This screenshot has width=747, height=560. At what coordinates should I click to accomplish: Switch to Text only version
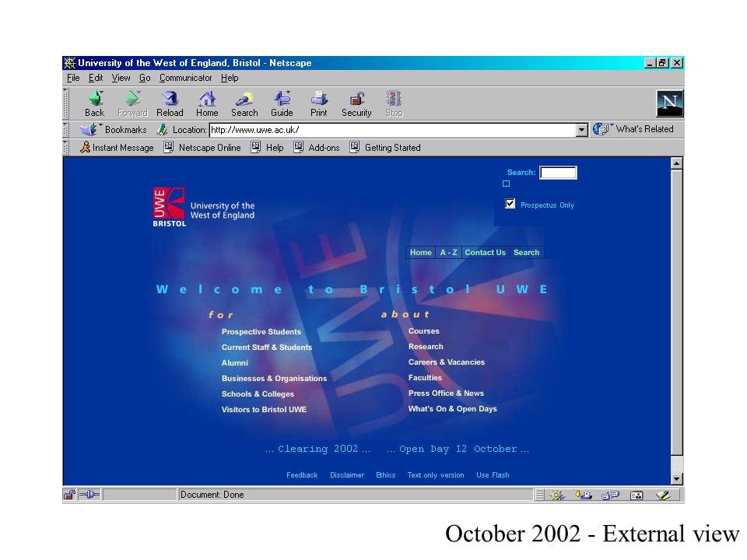(x=436, y=475)
